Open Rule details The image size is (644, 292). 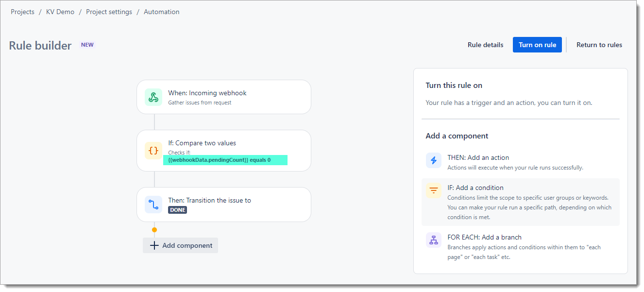[x=485, y=45]
